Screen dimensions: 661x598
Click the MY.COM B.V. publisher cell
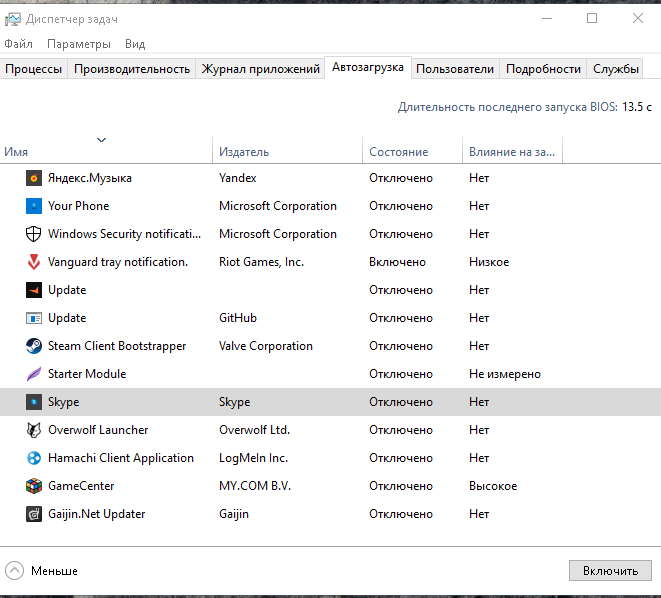coord(255,486)
